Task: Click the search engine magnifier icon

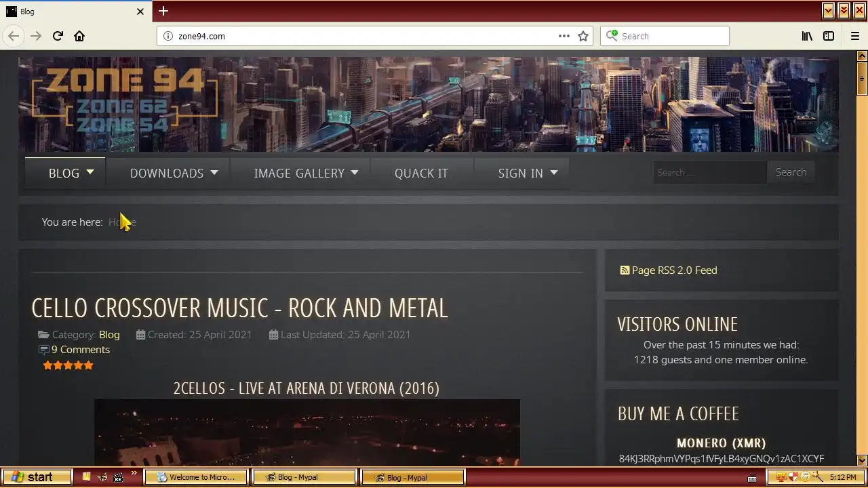Action: [612, 35]
